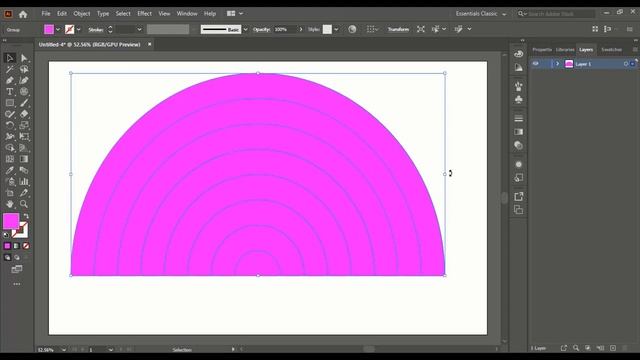This screenshot has width=640, height=360.
Task: Toggle Layer 1 target circle
Action: [626, 64]
